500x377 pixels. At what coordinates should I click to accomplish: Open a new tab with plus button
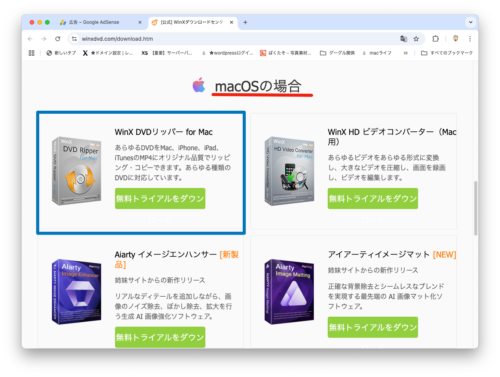[245, 22]
